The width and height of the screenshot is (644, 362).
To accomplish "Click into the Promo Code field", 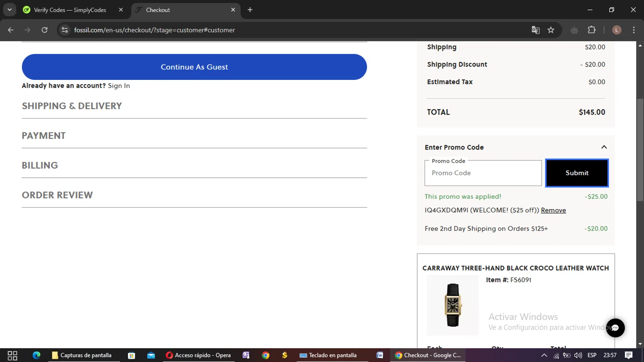I will 483,173.
